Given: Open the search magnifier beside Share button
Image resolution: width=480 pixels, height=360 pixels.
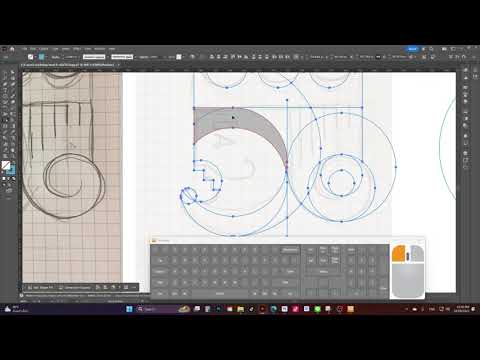Looking at the screenshot, I should (424, 49).
